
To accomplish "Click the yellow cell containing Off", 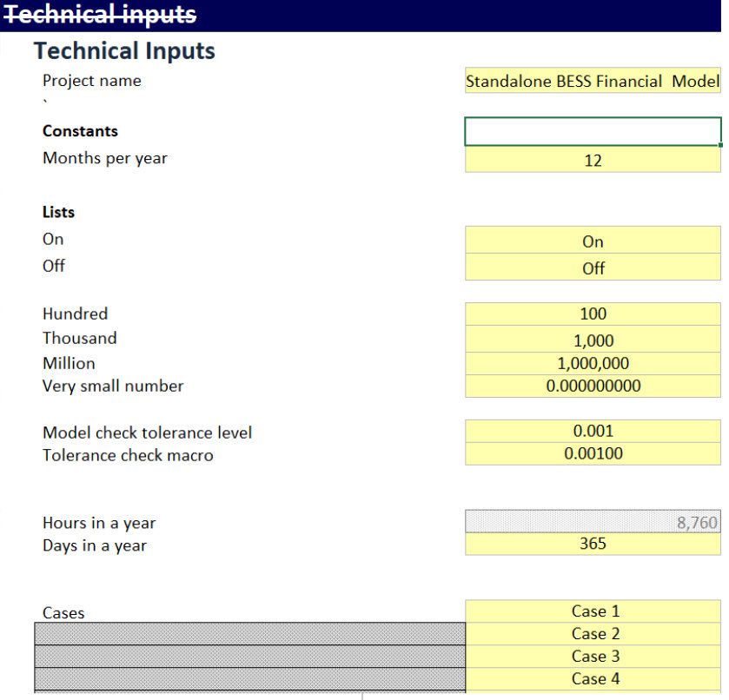I will coord(593,268).
